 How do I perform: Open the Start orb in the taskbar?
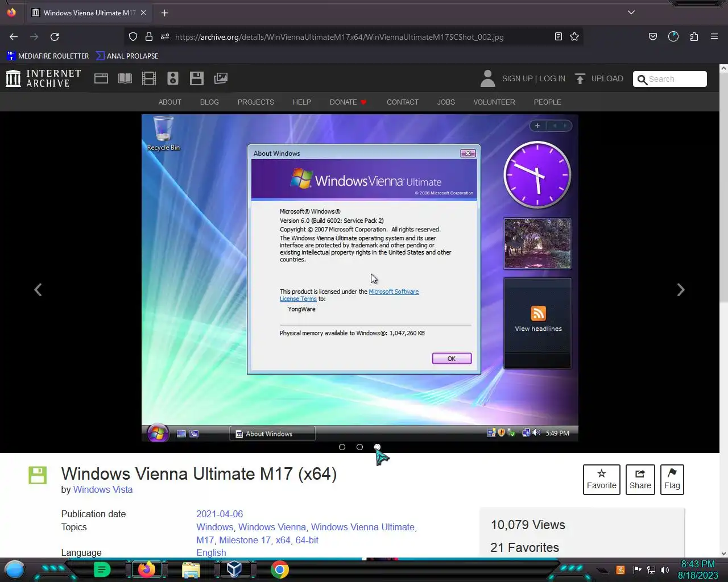[x=15, y=569]
